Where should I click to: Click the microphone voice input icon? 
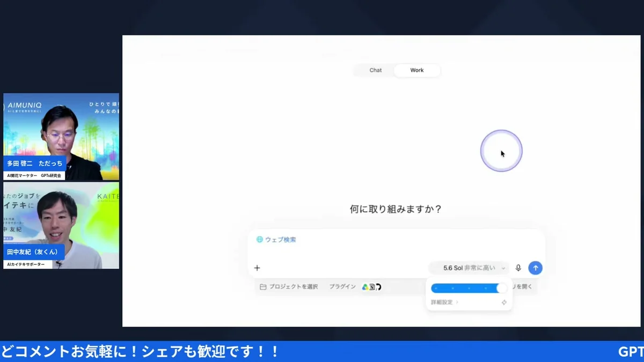[x=518, y=268]
